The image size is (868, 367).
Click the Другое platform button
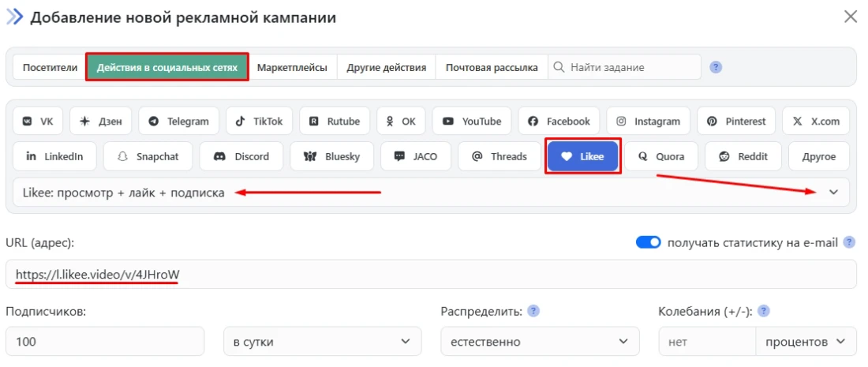point(818,156)
